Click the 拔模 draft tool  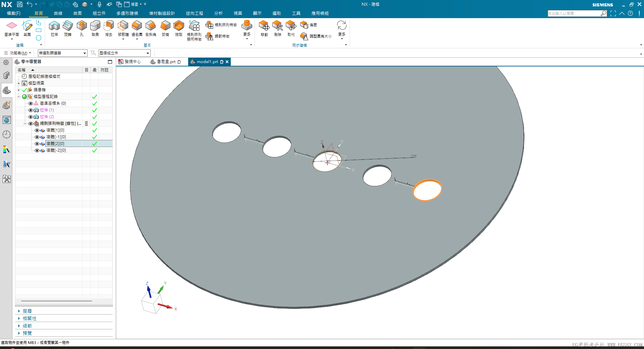click(165, 28)
